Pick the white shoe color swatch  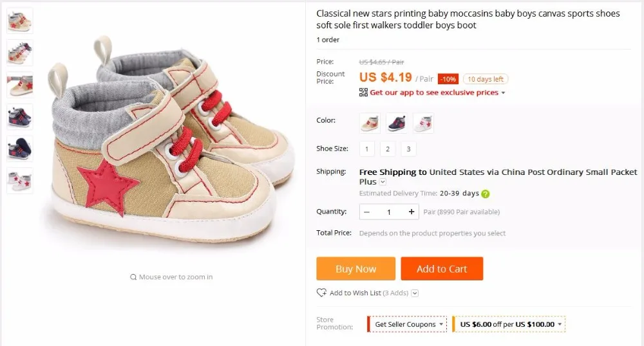(424, 123)
